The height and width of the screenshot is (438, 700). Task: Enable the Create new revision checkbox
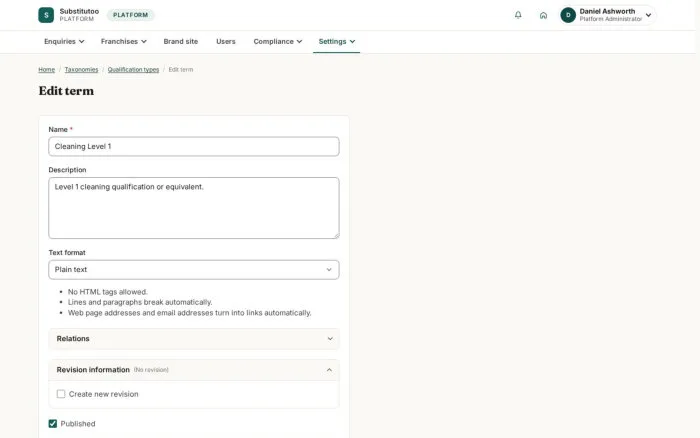click(61, 394)
